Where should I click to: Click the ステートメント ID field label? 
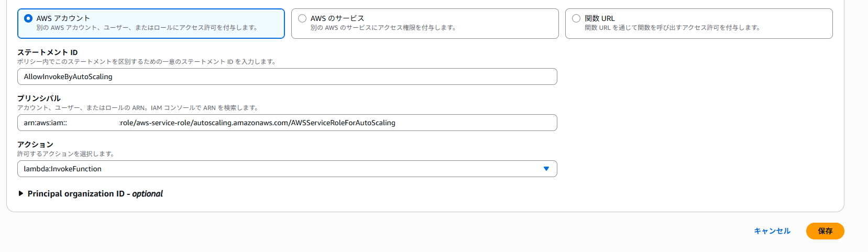click(x=47, y=52)
